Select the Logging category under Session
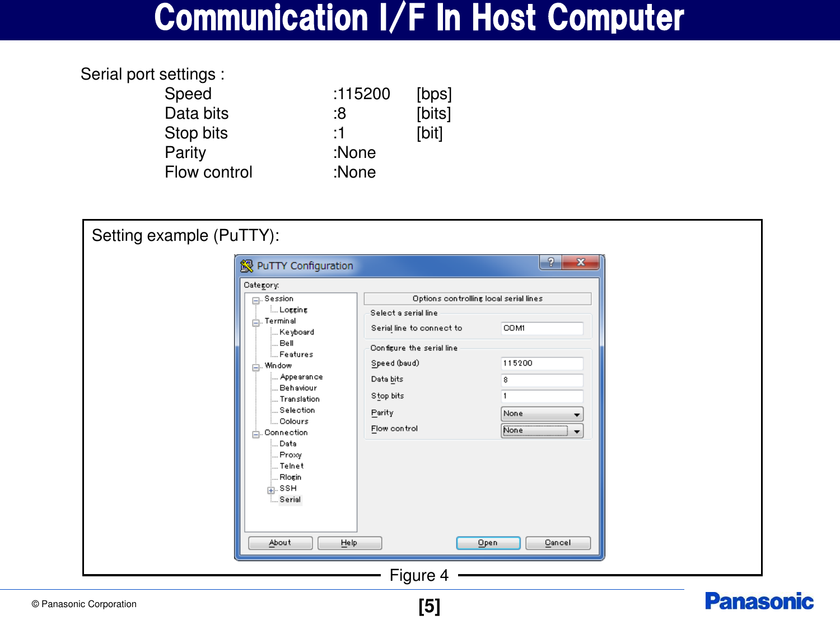This screenshot has height=620, width=840. click(x=293, y=309)
